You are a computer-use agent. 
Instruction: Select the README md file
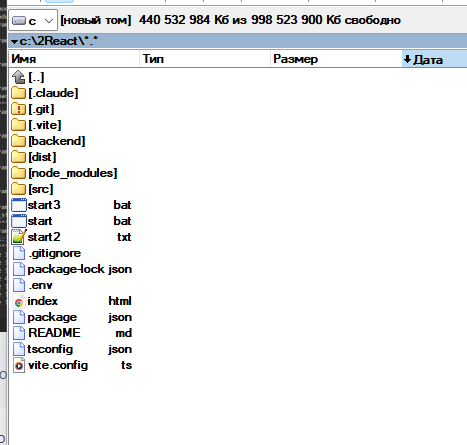[x=80, y=333]
